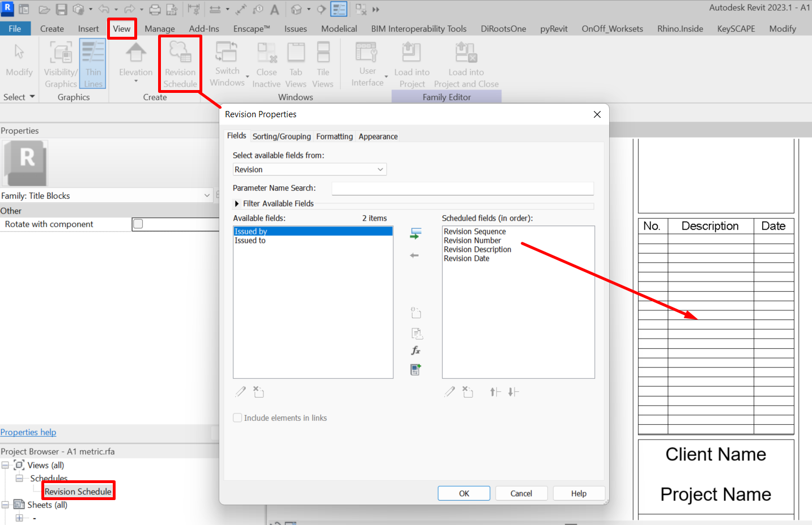Select the Text tool letter A icon
812x525 pixels.
pyautogui.click(x=275, y=10)
